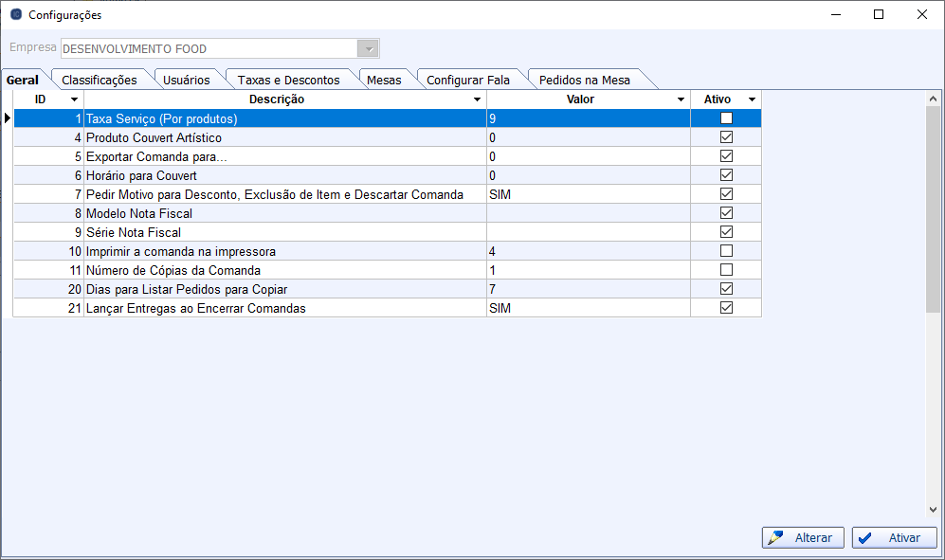Open the Descrição column filter dropdown
Image resolution: width=945 pixels, height=560 pixels.
pyautogui.click(x=477, y=99)
